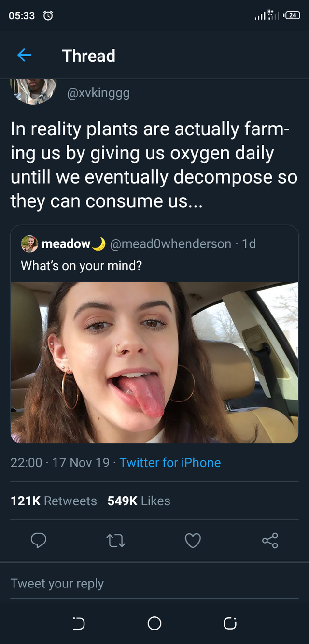This screenshot has width=309, height=644.
Task: View the 121K Retweets list
Action: pos(54,501)
